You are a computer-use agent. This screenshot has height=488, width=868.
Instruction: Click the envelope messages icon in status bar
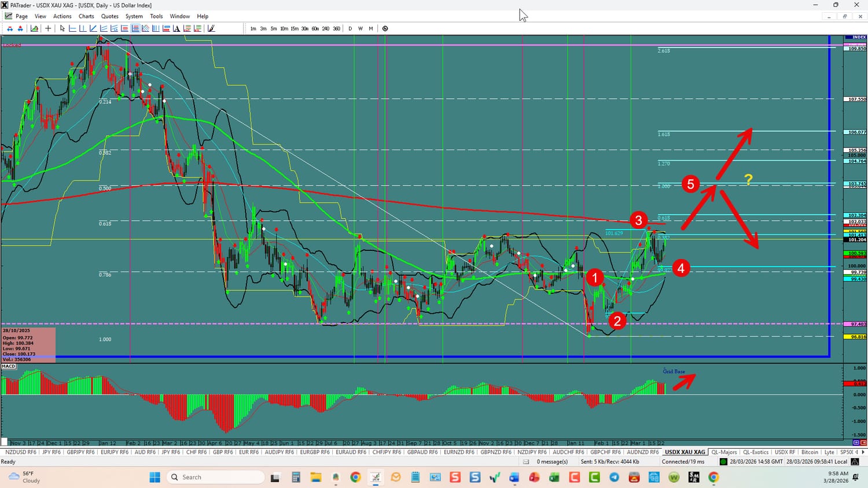(526, 461)
